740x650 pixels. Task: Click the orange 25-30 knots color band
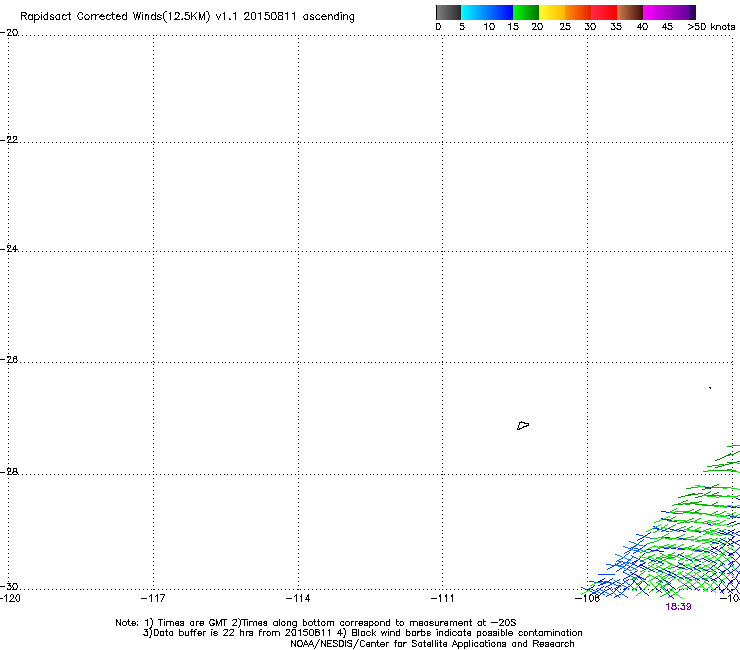578,12
